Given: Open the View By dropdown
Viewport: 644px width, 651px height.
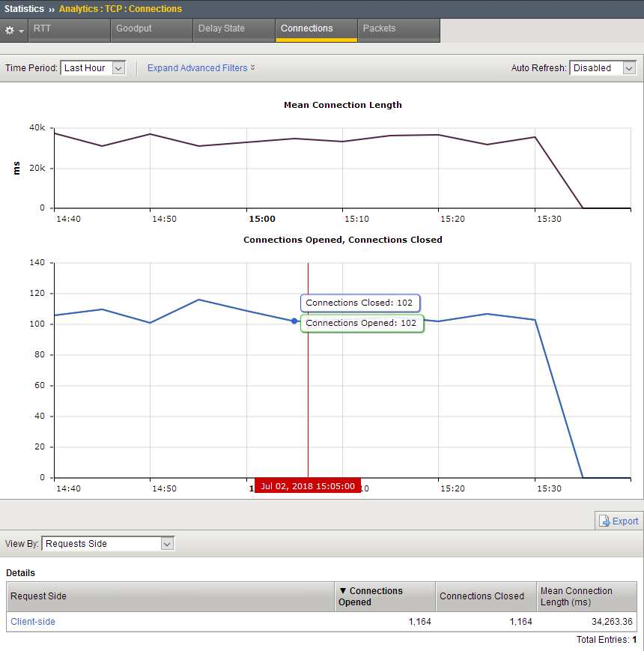Looking at the screenshot, I should [x=108, y=544].
